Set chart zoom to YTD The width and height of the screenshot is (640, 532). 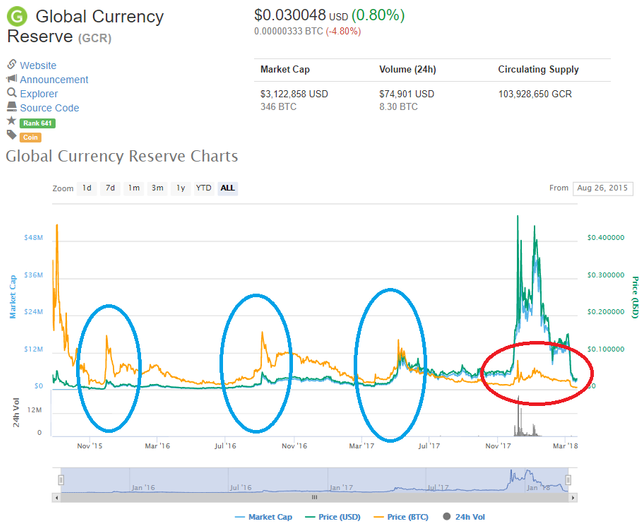pos(203,188)
